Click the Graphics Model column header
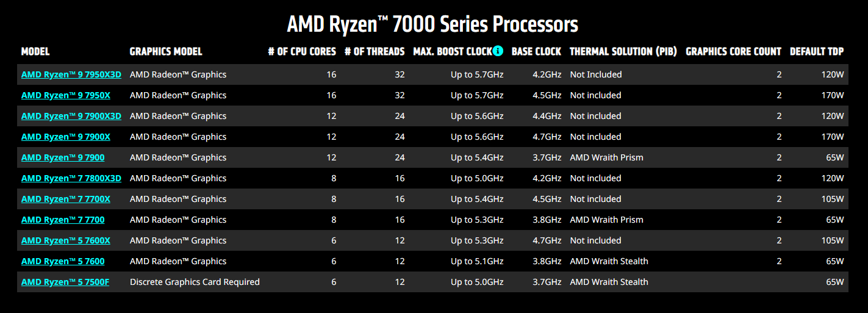 click(x=166, y=51)
